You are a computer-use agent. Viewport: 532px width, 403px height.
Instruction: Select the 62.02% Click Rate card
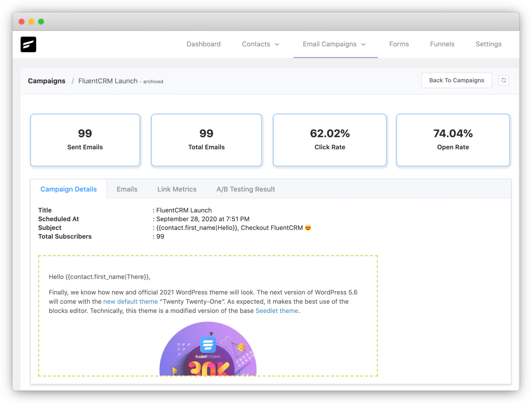click(329, 140)
